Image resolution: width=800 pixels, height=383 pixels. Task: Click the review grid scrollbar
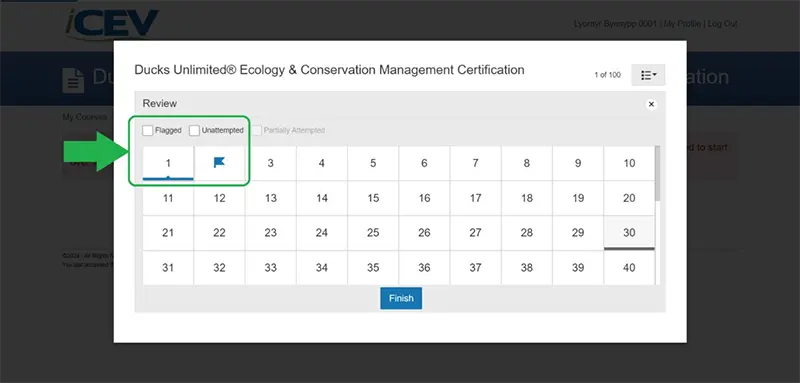(x=658, y=173)
